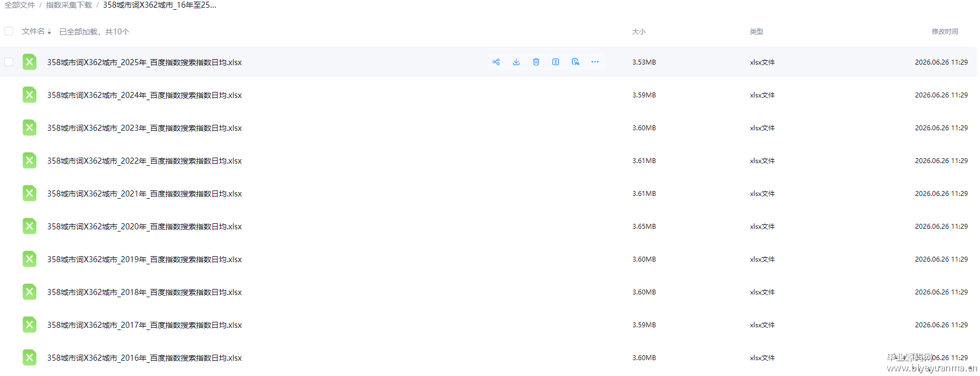Open more options for the 2025年 file
The image size is (980, 376).
click(595, 62)
